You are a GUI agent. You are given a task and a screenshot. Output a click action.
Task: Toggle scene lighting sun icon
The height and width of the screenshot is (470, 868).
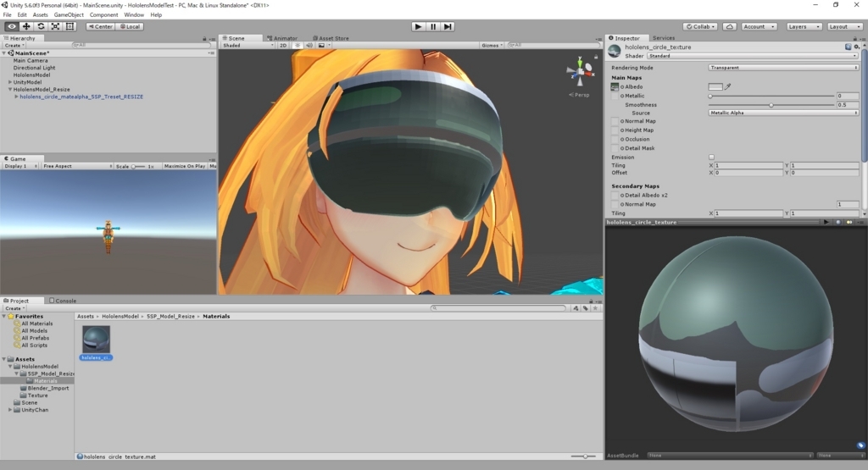[x=298, y=46]
